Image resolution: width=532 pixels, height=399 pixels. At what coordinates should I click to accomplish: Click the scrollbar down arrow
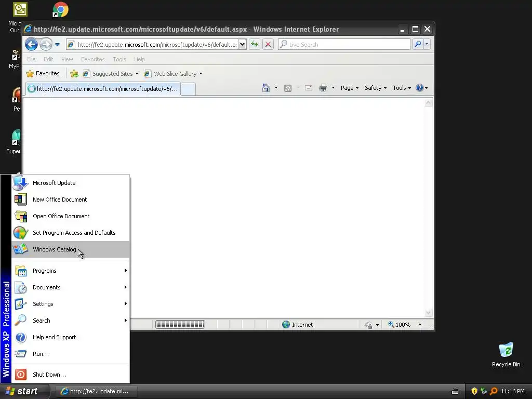pos(428,312)
